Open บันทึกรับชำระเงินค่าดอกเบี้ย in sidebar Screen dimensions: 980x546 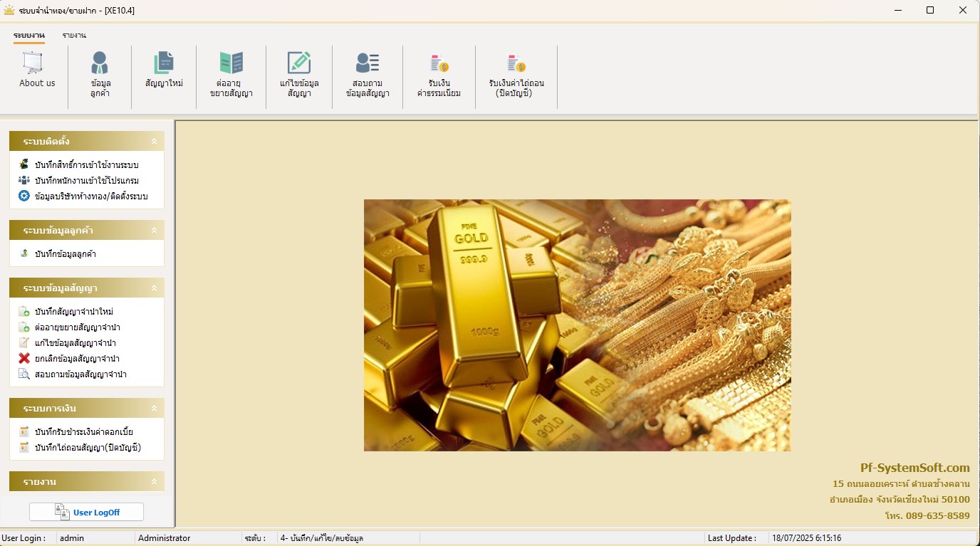click(83, 431)
